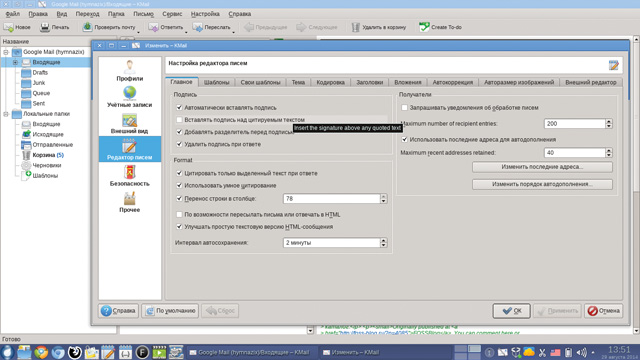Open the Прочее settings section
Image resolution: width=640 pixels, height=360 pixels.
(129, 202)
